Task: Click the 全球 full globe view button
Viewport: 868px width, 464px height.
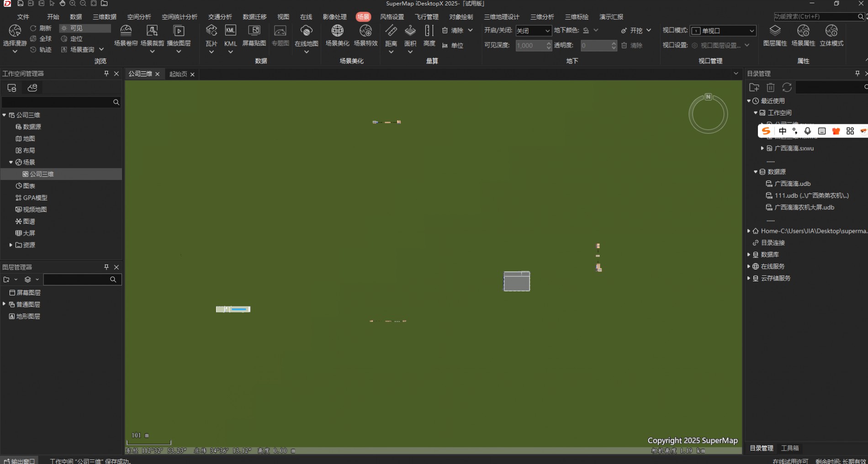Action: point(41,39)
